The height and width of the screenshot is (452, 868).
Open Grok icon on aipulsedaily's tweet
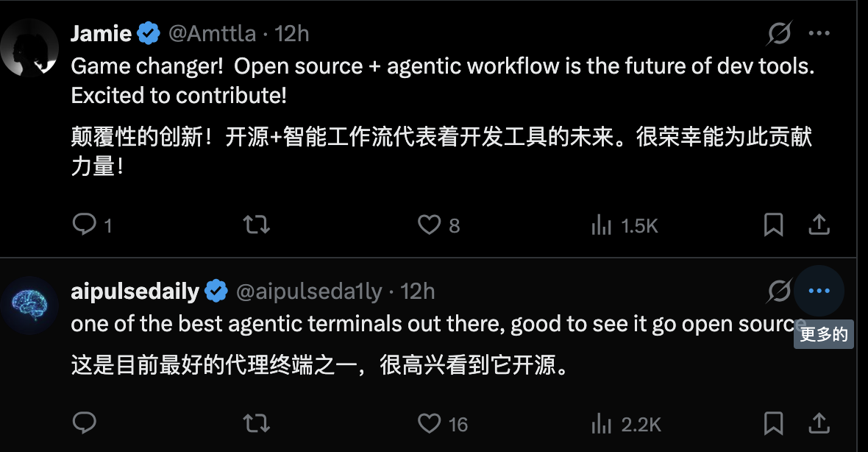coord(779,292)
